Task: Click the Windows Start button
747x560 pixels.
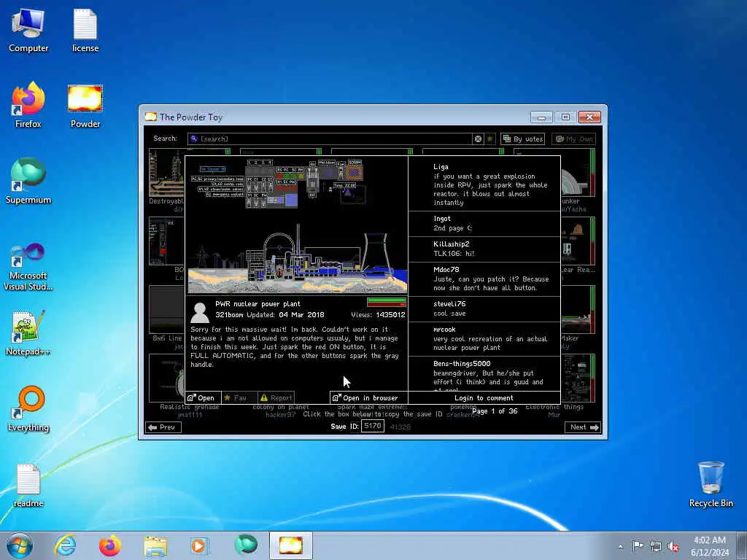Action: pyautogui.click(x=20, y=545)
